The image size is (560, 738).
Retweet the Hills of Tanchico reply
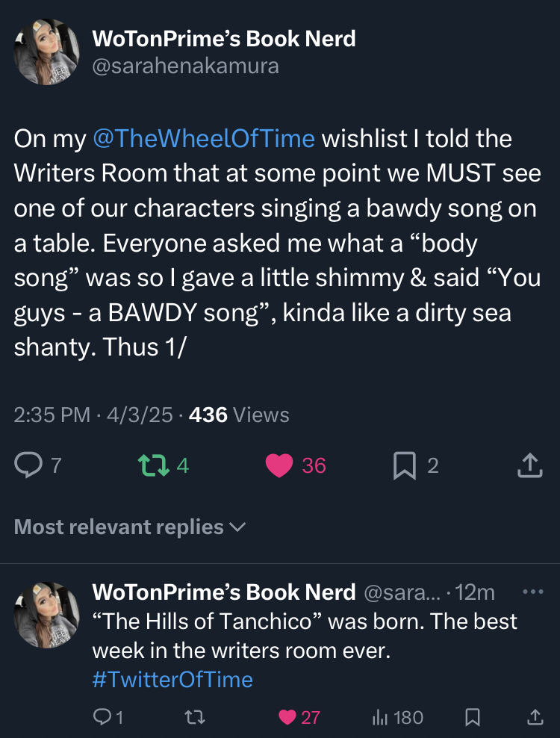(x=195, y=718)
